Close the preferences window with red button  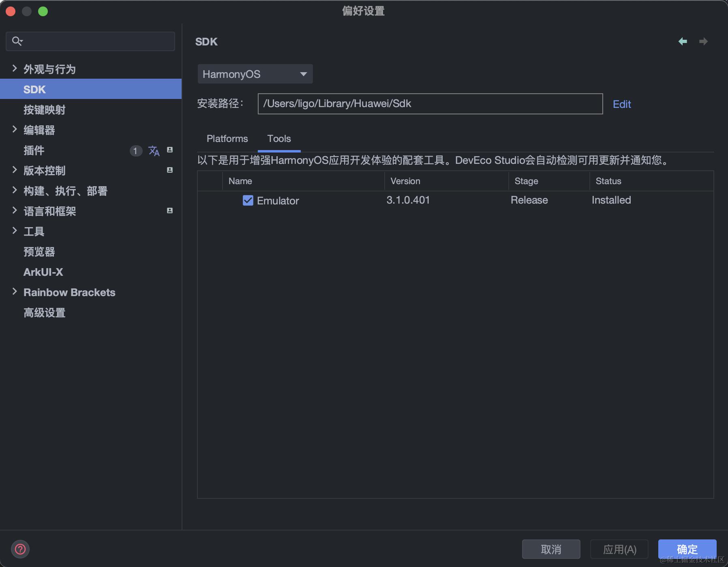[x=11, y=11]
